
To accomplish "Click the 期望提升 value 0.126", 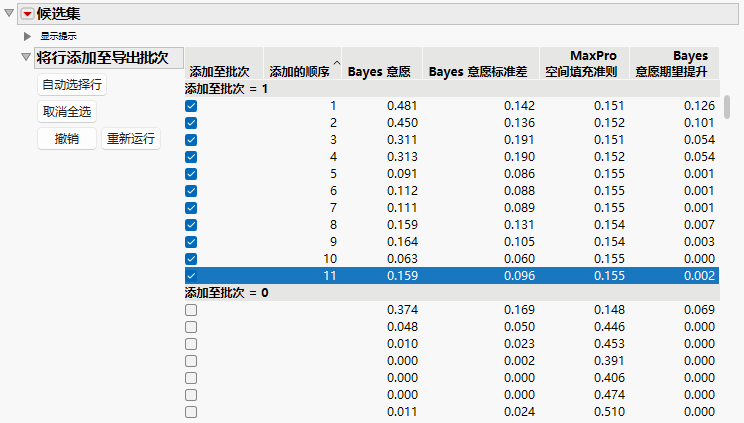I will tap(699, 106).
